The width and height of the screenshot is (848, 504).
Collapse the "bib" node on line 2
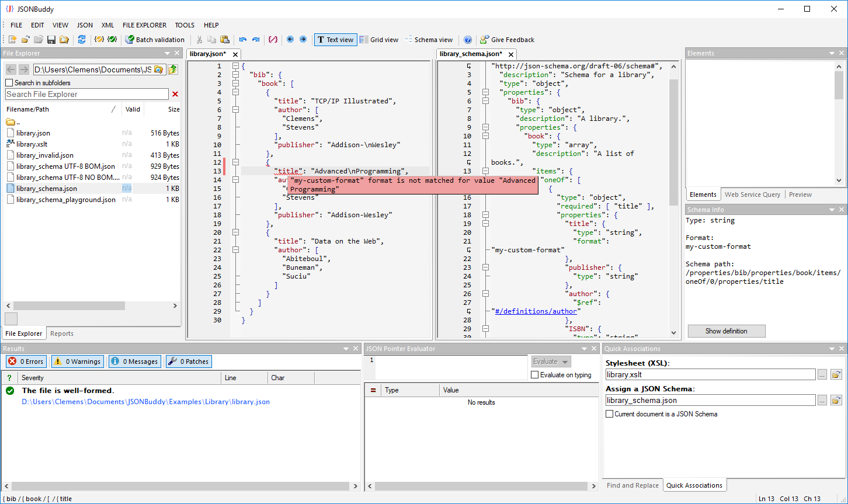tap(235, 75)
